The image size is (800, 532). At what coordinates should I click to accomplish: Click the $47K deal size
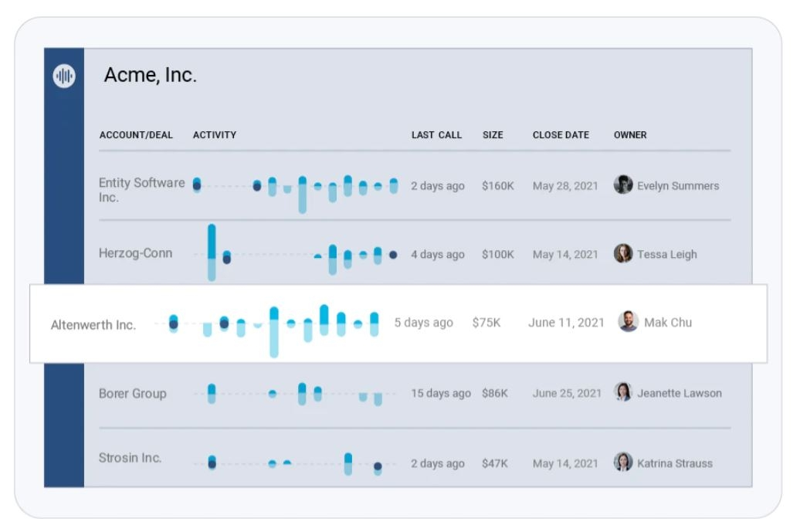click(x=495, y=463)
